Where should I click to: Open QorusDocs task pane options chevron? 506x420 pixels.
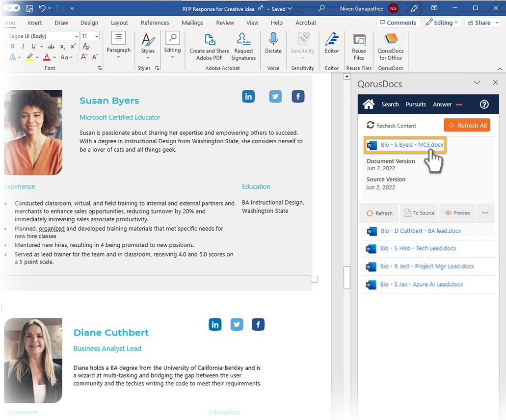pyautogui.click(x=477, y=82)
